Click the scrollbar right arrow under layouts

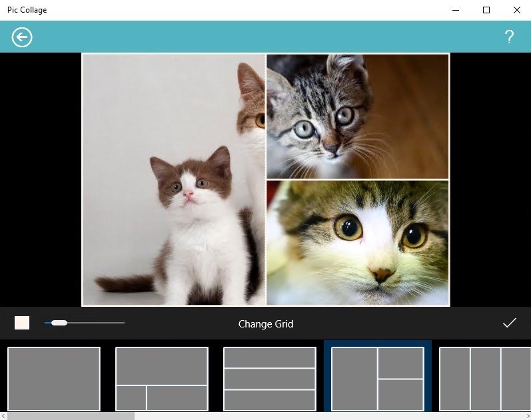click(x=528, y=416)
